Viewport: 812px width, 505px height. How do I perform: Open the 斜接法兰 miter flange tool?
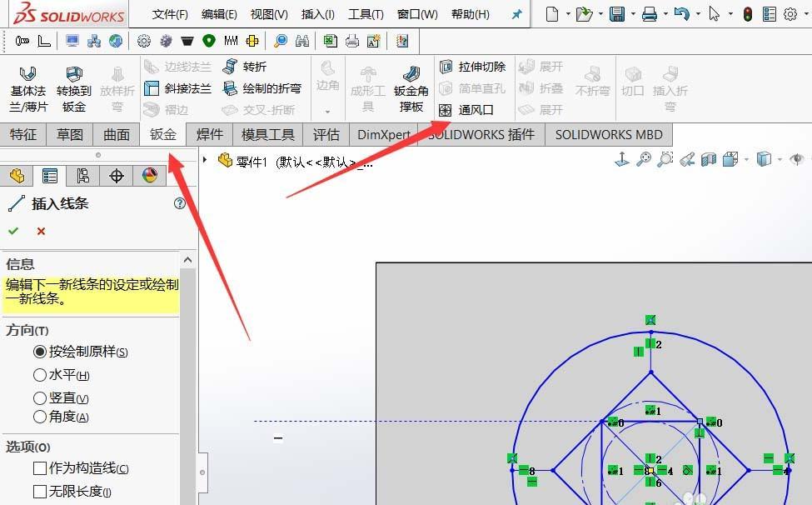(x=177, y=88)
